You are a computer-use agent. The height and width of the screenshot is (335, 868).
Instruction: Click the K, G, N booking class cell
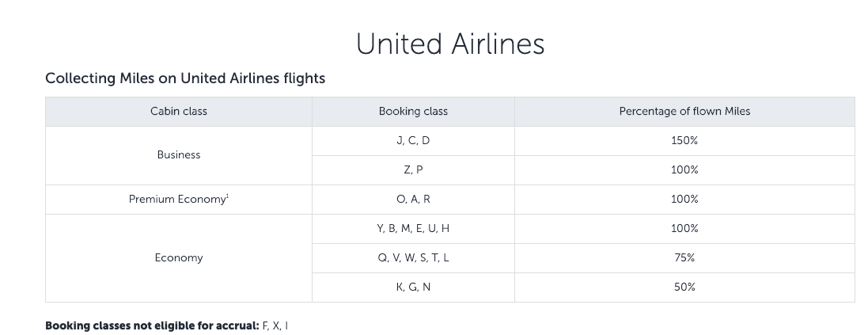413,287
